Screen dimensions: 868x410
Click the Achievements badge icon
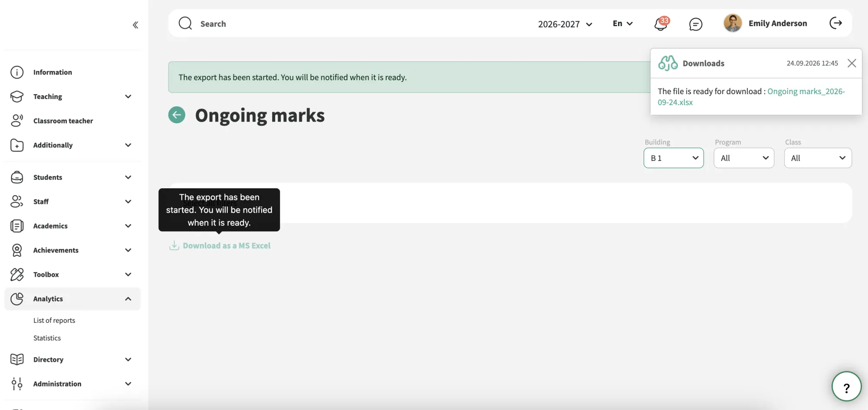pyautogui.click(x=17, y=250)
